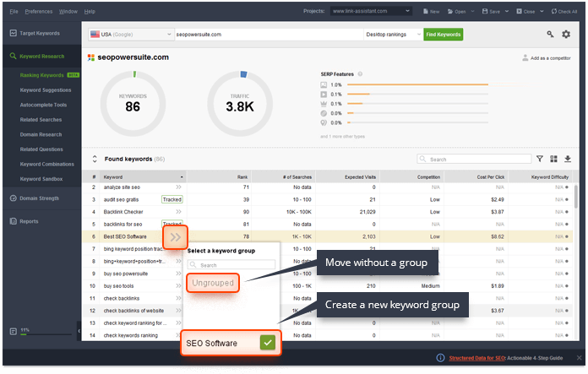This screenshot has height=374, width=588.
Task: Click the Found keywords search field
Action: [474, 160]
